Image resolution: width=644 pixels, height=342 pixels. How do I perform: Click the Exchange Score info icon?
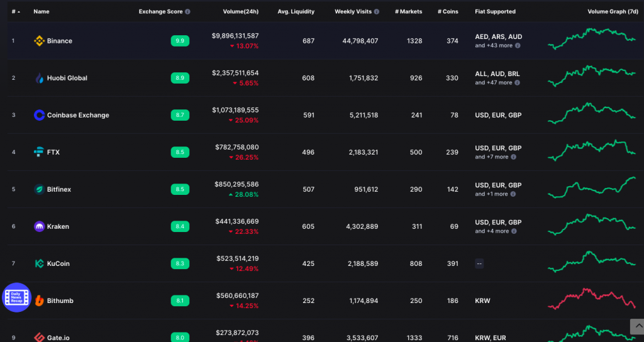187,11
